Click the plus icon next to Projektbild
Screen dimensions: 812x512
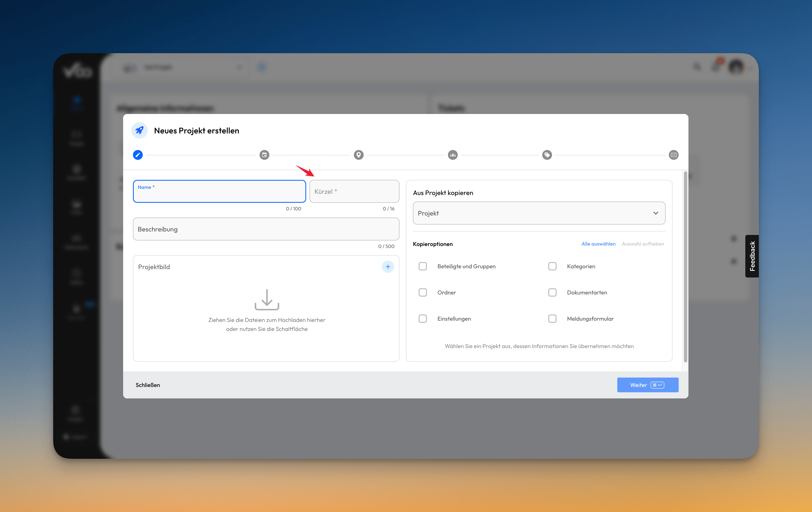click(x=388, y=266)
